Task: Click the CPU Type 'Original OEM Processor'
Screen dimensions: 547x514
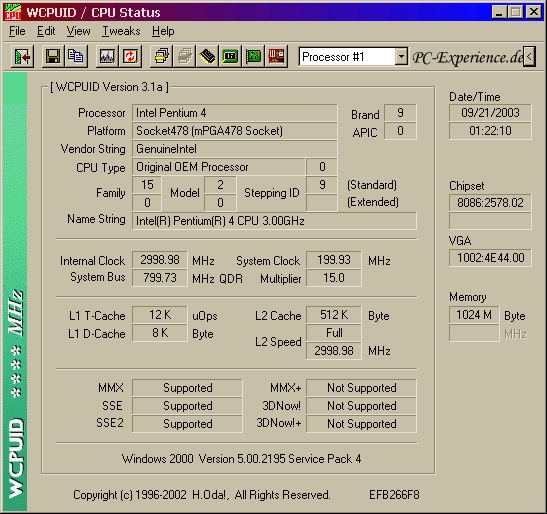Action: (x=218, y=167)
